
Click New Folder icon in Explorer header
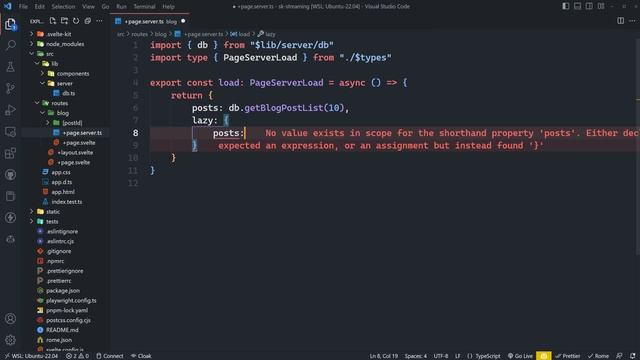64,21
